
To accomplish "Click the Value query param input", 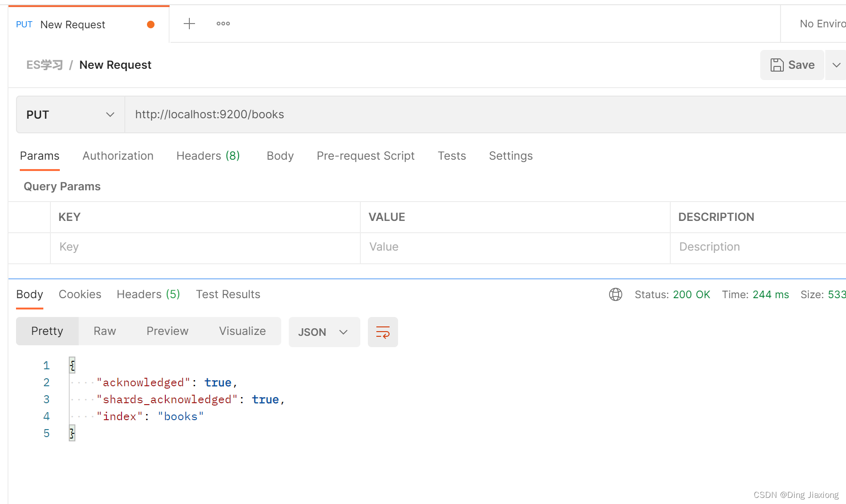I will tap(515, 247).
